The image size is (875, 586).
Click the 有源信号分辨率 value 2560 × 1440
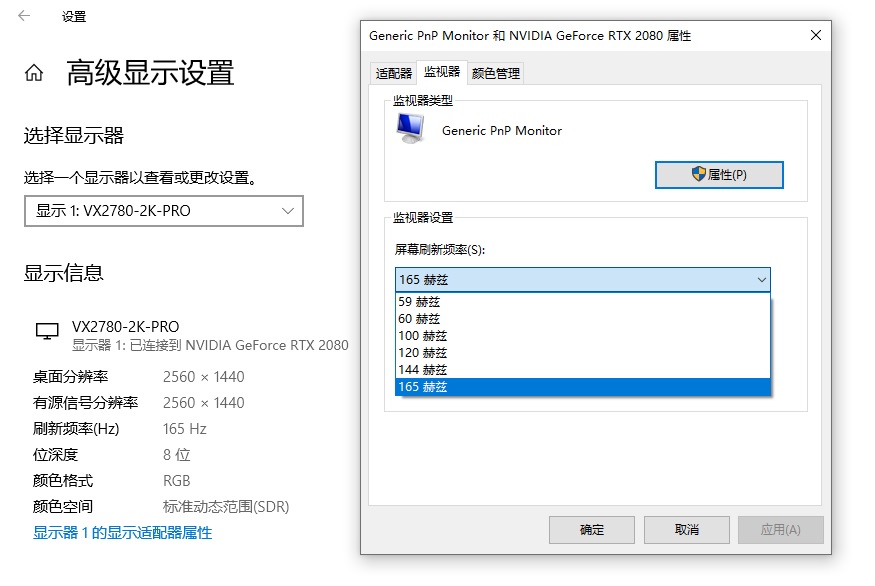tap(204, 402)
